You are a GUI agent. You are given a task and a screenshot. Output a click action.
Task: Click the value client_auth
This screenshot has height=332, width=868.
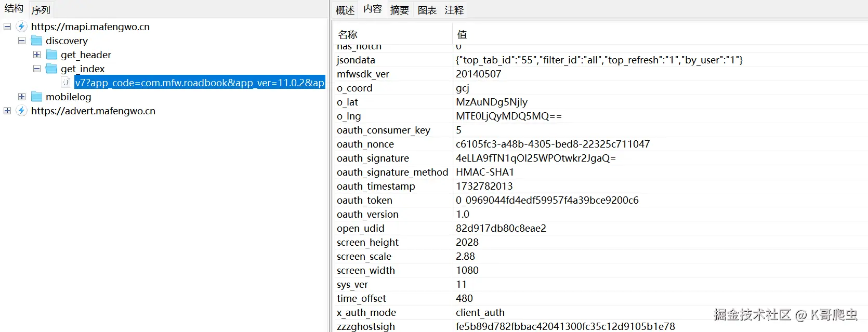[x=480, y=312]
